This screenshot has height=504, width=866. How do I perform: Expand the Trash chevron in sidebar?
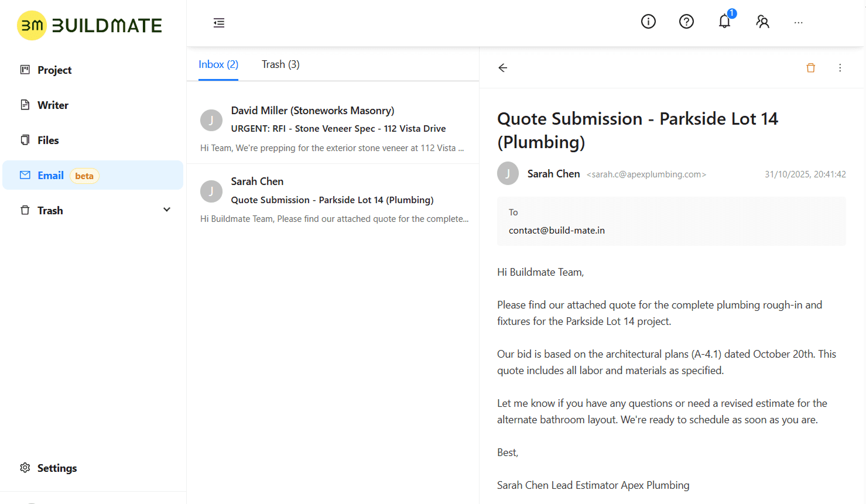[167, 210]
